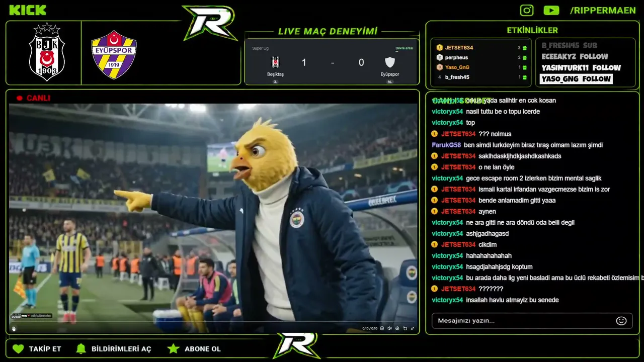Click the hand icon at video bottom-left
Screen dimensions: 644x362
point(14,328)
